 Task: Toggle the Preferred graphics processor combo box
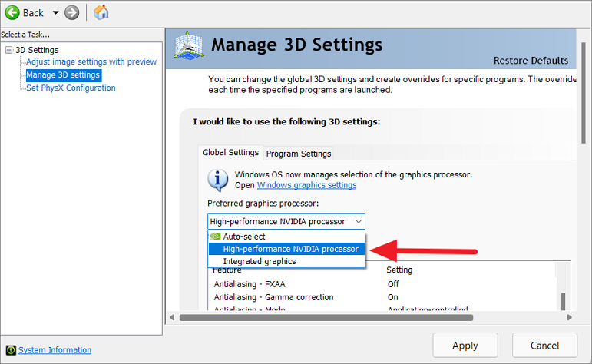pyautogui.click(x=286, y=221)
